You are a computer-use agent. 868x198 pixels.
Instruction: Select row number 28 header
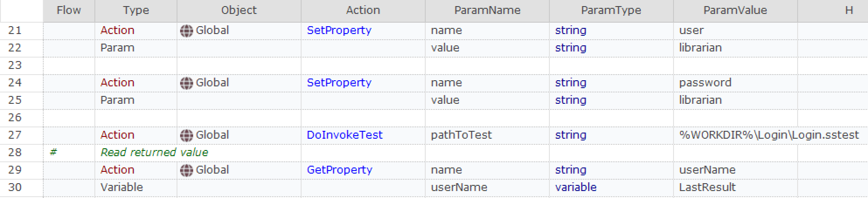click(15, 153)
